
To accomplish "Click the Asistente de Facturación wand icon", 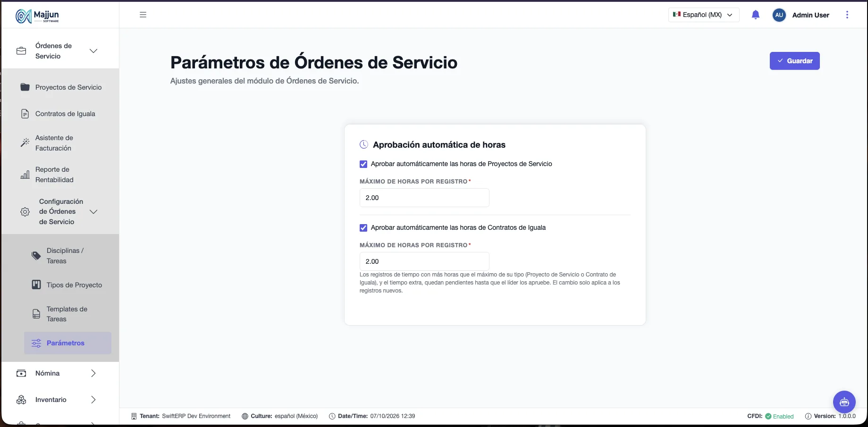I will coord(25,142).
